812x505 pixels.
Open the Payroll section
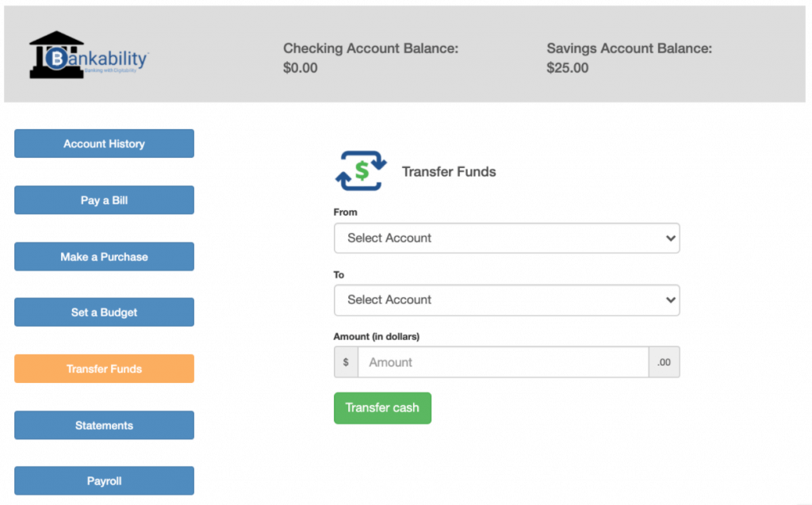pos(104,480)
